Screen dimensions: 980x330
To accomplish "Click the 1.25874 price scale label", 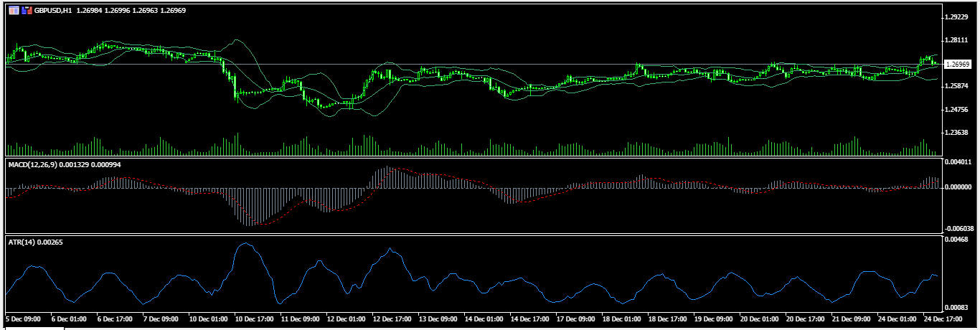I will click(x=958, y=86).
